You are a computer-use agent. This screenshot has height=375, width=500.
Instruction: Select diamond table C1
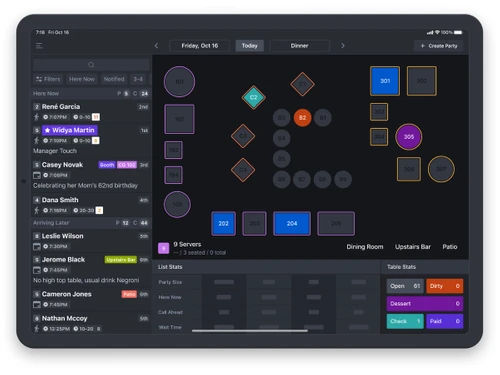click(302, 84)
